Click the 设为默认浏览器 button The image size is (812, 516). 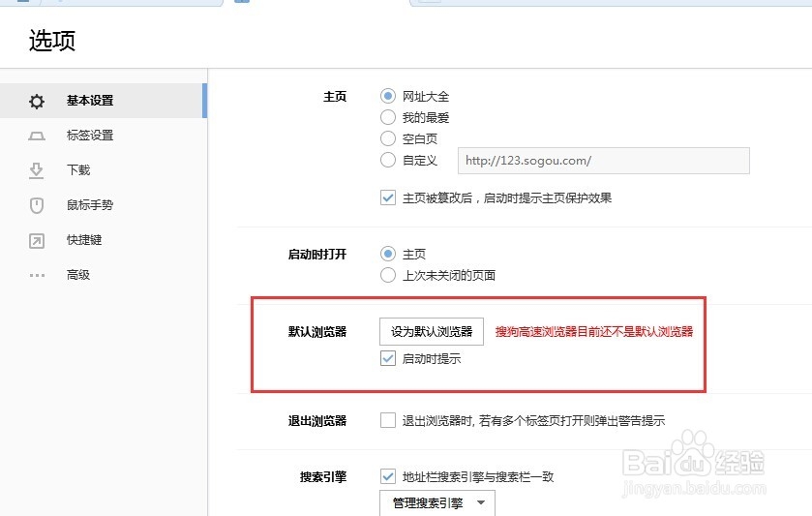pos(432,331)
